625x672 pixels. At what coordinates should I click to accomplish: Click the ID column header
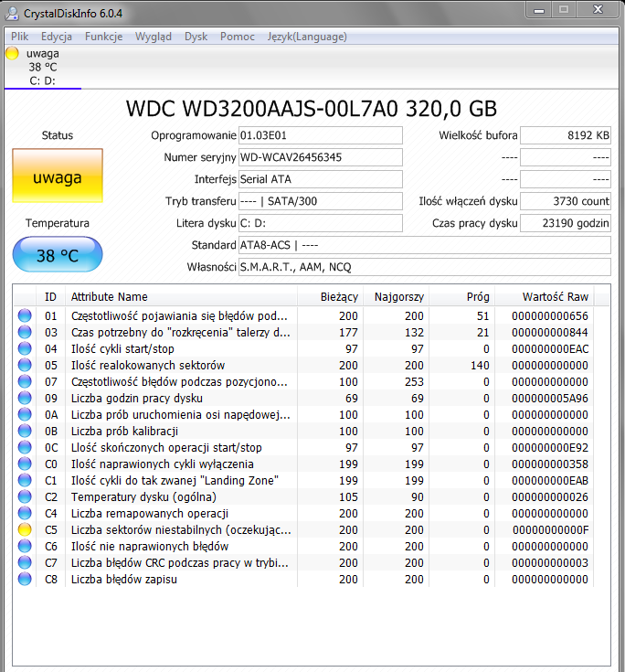pos(50,296)
